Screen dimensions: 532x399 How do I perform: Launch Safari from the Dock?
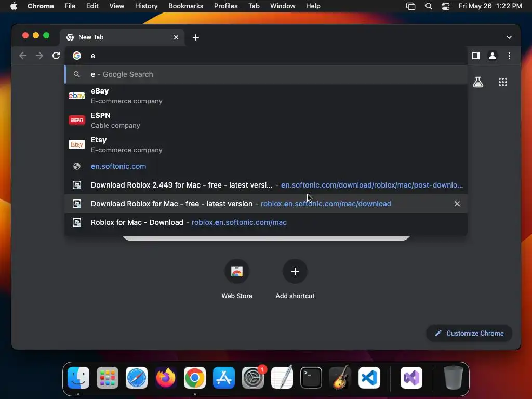pos(137,378)
